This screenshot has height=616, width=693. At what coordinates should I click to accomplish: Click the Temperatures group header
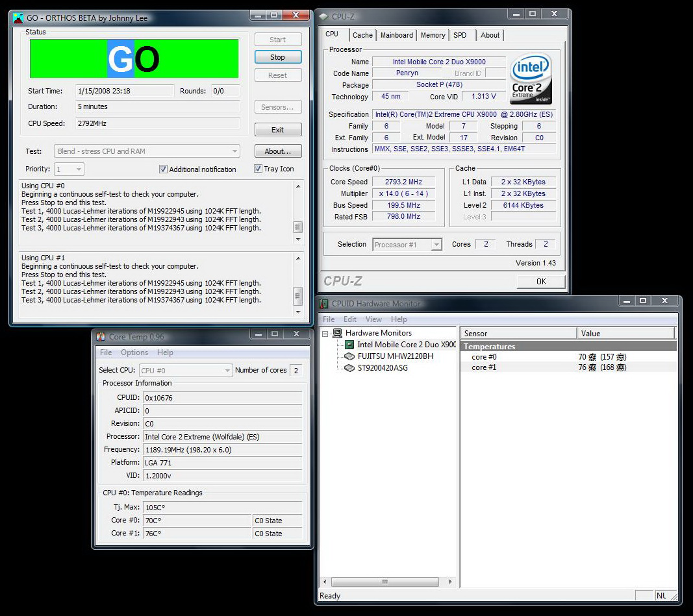(x=568, y=346)
